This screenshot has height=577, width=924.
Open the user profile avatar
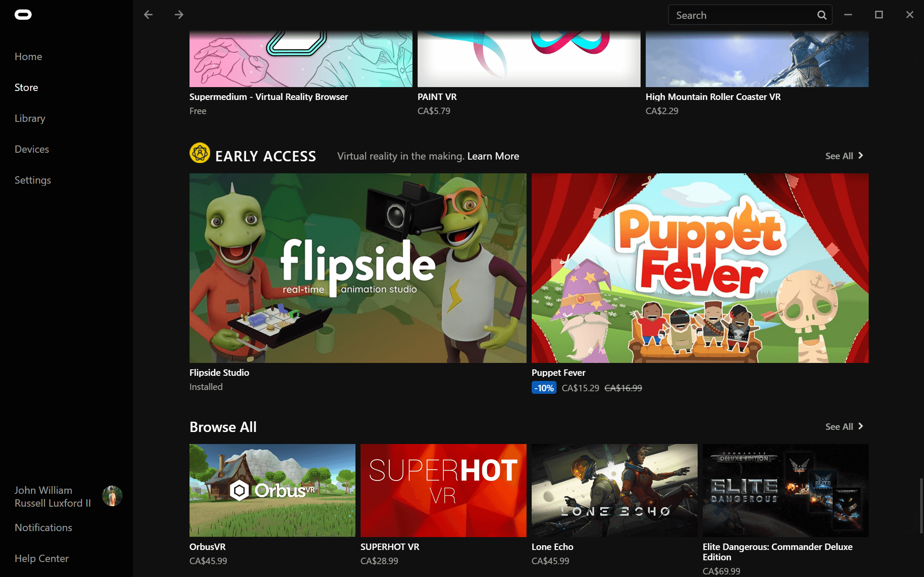click(112, 496)
